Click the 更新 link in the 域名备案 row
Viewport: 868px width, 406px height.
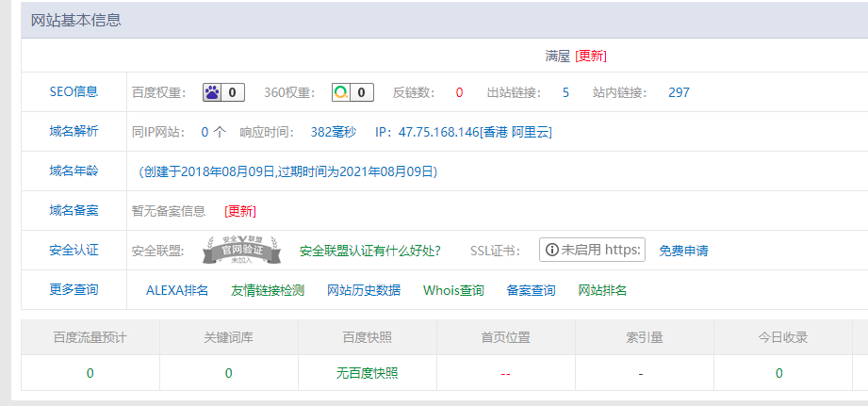pyautogui.click(x=240, y=211)
